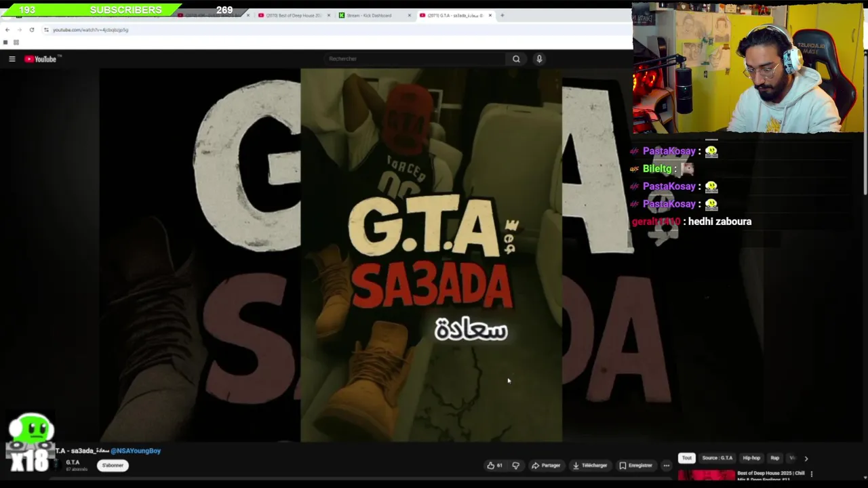
Task: Click Bileltg username in chat
Action: (657, 169)
